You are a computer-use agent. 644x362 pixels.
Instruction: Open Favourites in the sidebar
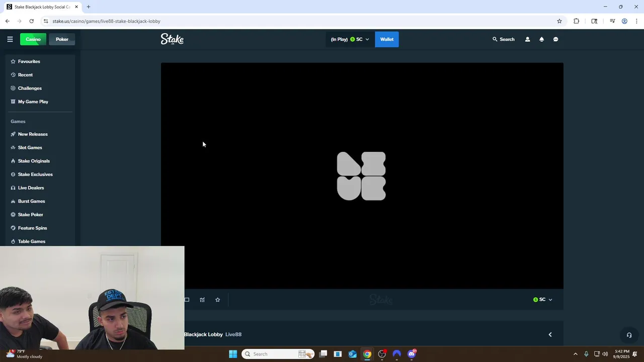pyautogui.click(x=40, y=61)
